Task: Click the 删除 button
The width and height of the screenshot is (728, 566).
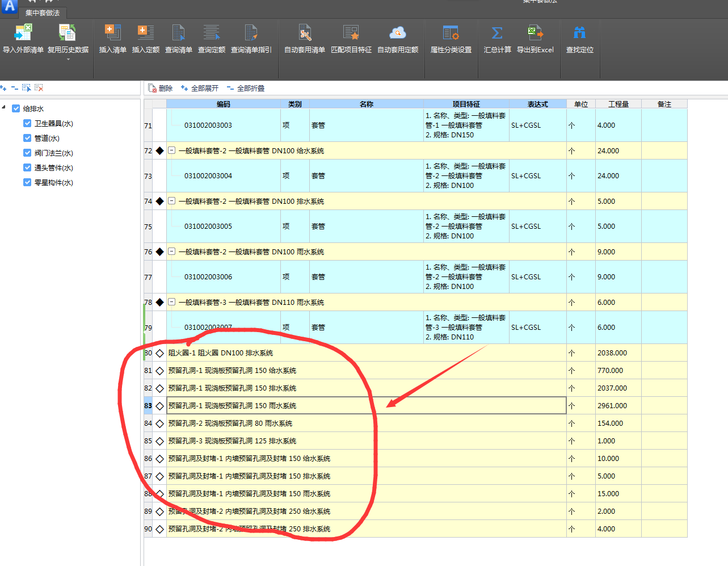Action: pos(161,88)
